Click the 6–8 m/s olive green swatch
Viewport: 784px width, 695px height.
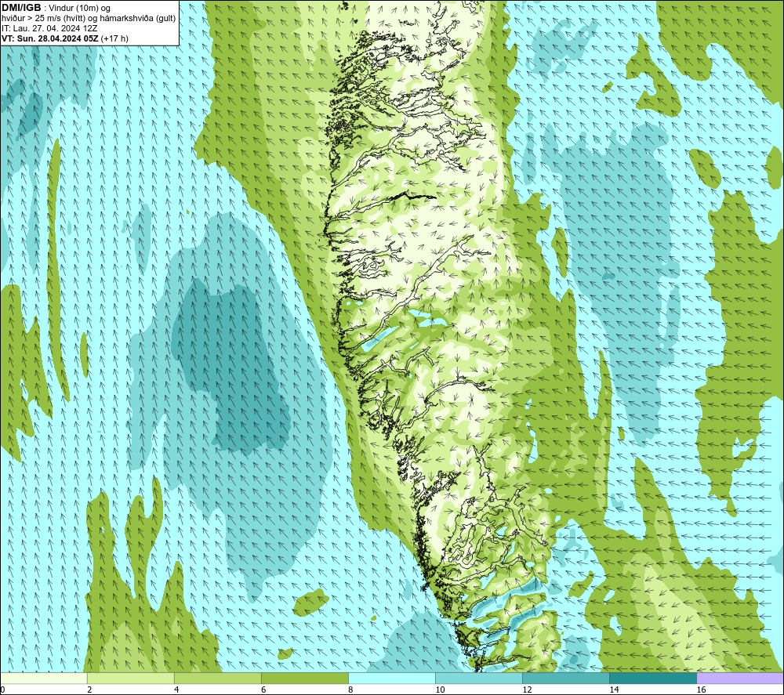pos(304,679)
